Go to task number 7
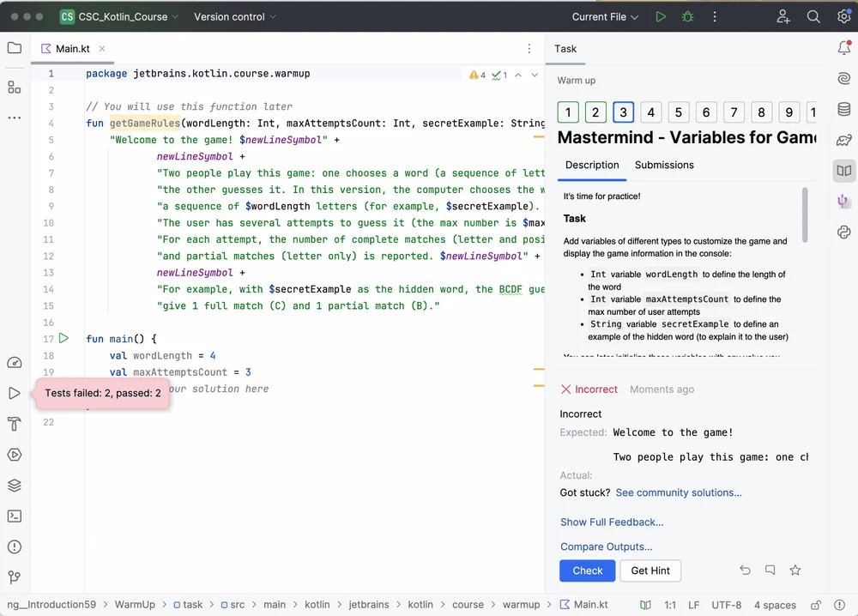The height and width of the screenshot is (616, 858). tap(734, 112)
